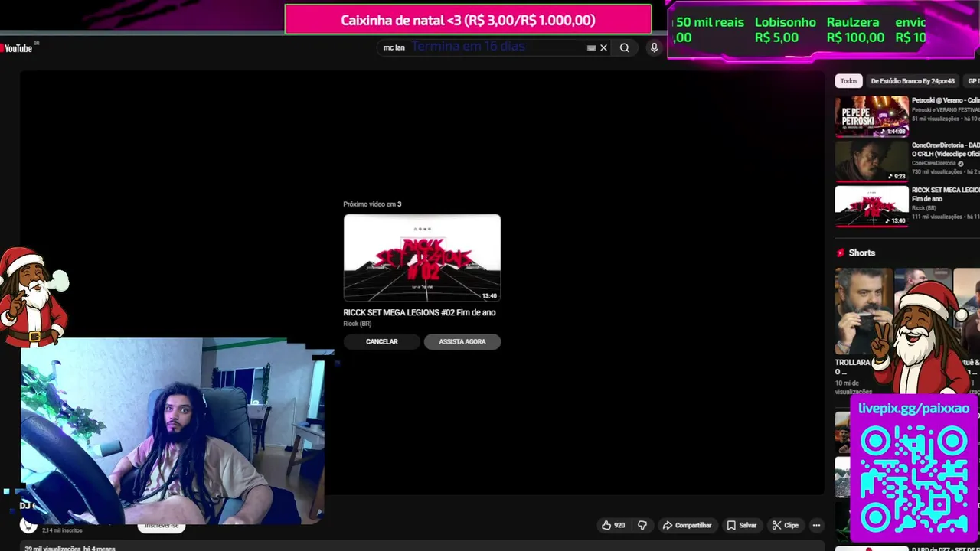Screen dimensions: 980x551
Task: Open the ConeCrewDiretoria sidebar video thumbnail
Action: tap(871, 161)
